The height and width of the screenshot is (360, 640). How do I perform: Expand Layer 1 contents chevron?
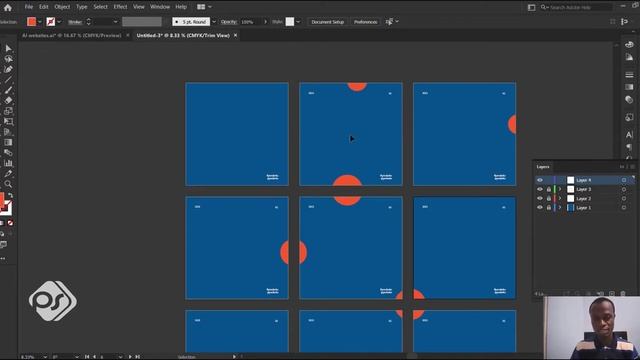coord(560,208)
